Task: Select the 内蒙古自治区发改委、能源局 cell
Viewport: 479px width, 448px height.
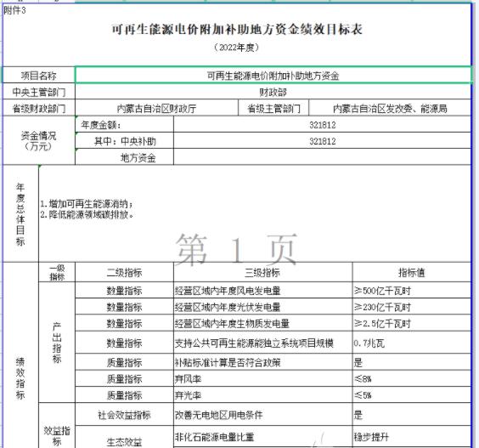Action: pyautogui.click(x=390, y=108)
